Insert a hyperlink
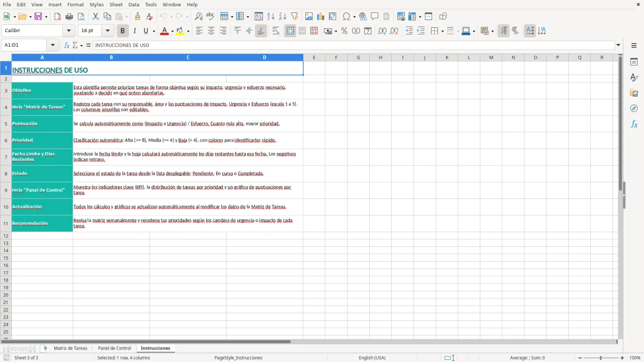Screen dimensions: 644x362 [363, 17]
